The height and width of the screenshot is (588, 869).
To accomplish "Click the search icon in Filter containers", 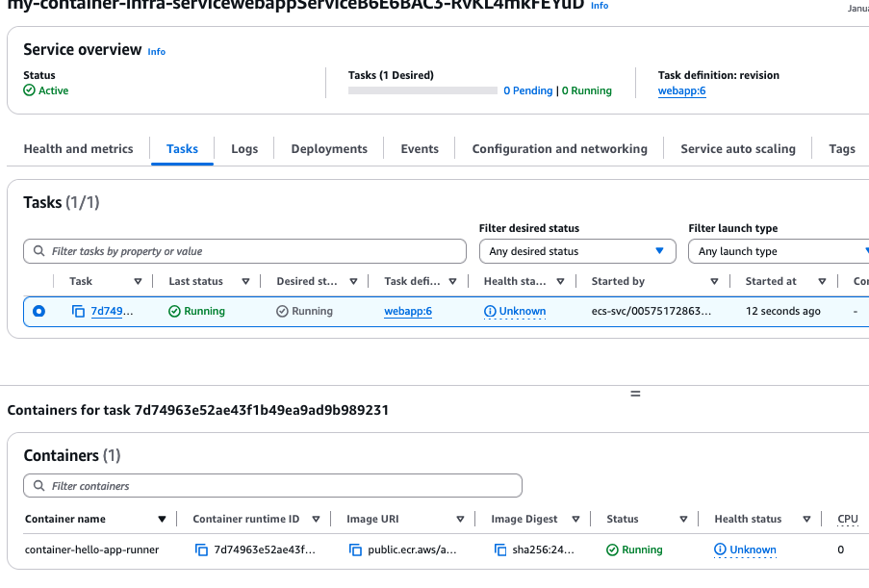I will 38,486.
